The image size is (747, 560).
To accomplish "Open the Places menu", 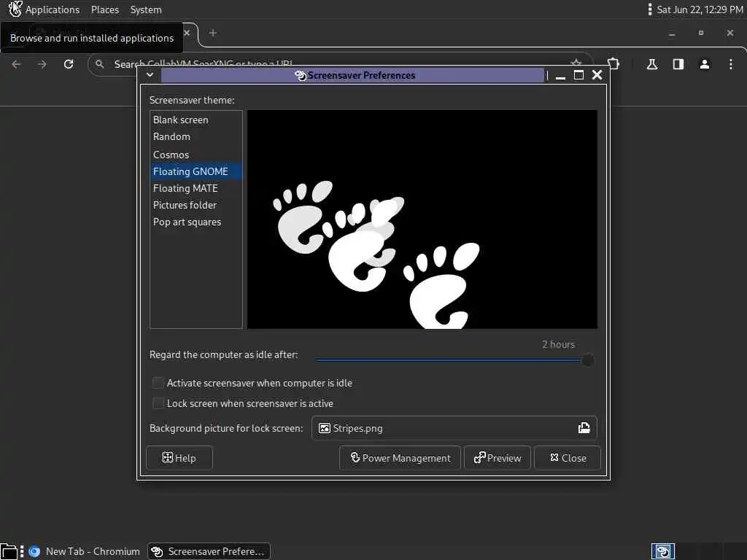I will pos(105,9).
